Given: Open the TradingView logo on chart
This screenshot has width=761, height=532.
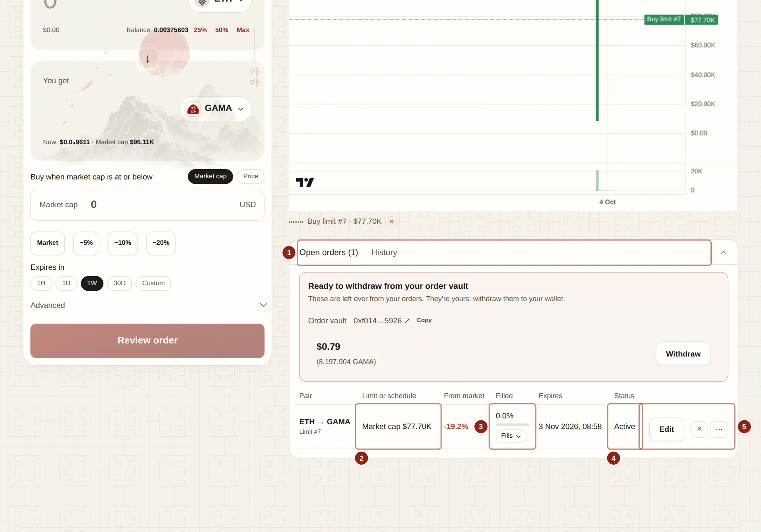Looking at the screenshot, I should point(305,182).
